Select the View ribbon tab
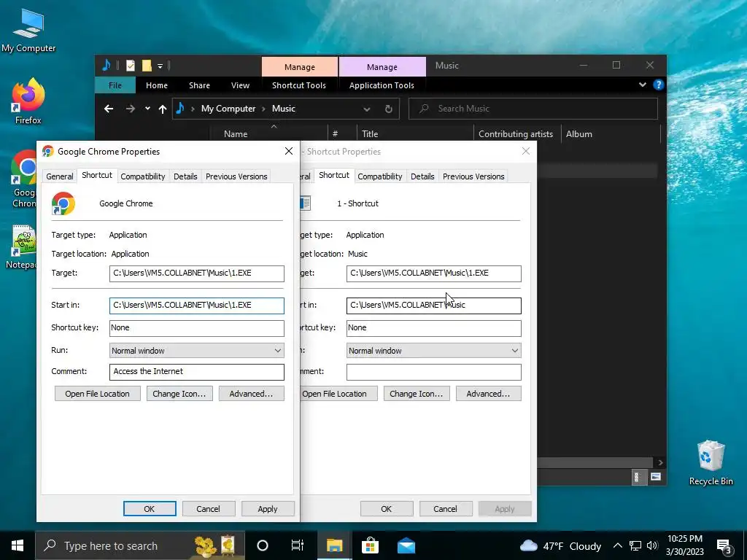This screenshot has width=747, height=560. click(x=240, y=85)
